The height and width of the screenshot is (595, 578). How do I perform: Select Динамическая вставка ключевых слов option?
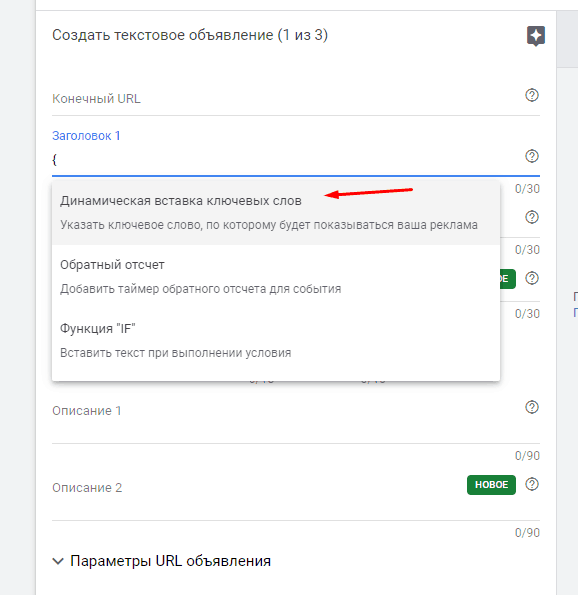click(x=276, y=212)
